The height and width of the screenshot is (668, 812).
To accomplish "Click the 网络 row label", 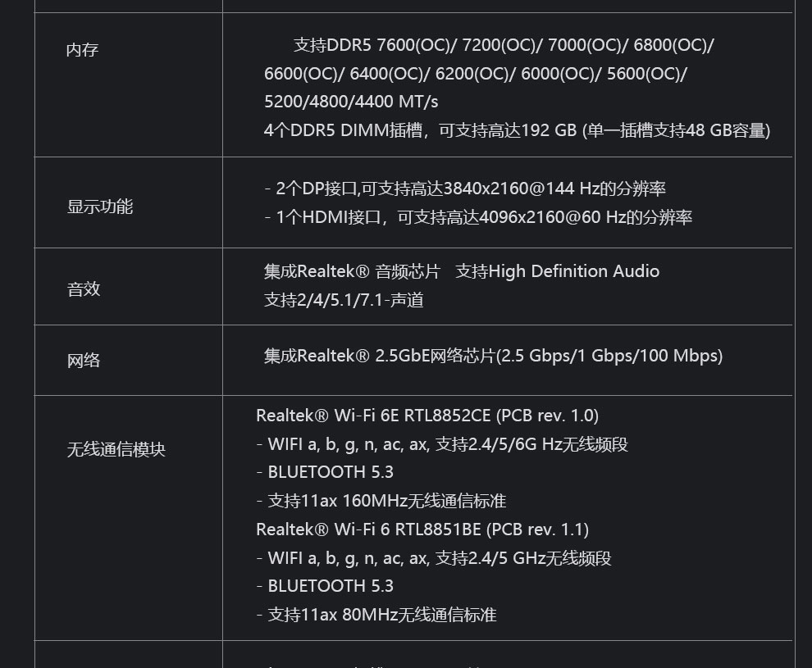I will [x=83, y=361].
